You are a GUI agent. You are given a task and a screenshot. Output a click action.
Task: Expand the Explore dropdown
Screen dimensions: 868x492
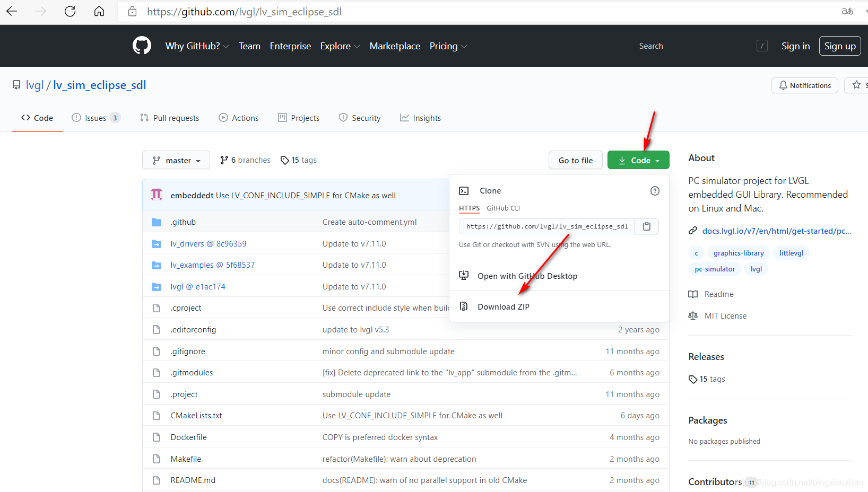coord(340,46)
